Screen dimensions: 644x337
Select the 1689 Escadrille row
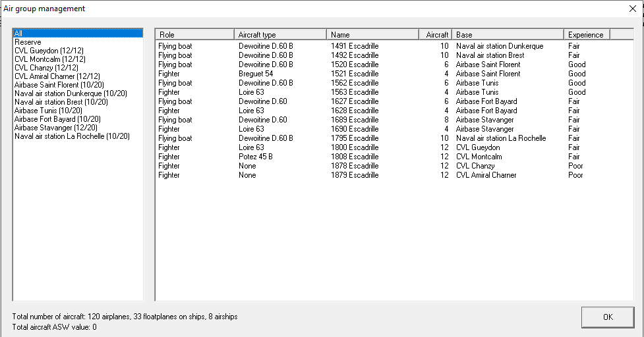[x=355, y=120]
